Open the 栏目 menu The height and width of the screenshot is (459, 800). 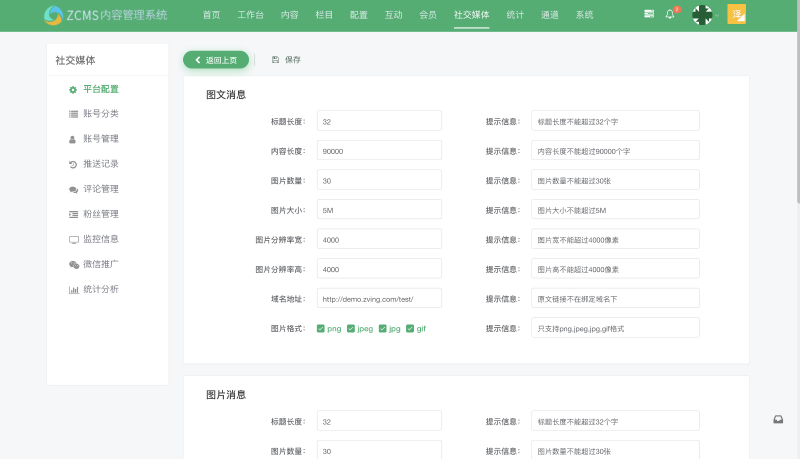pos(324,15)
